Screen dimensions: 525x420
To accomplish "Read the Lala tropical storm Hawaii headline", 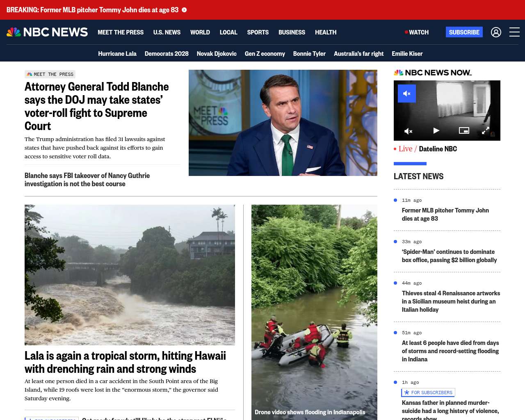I will tap(125, 362).
